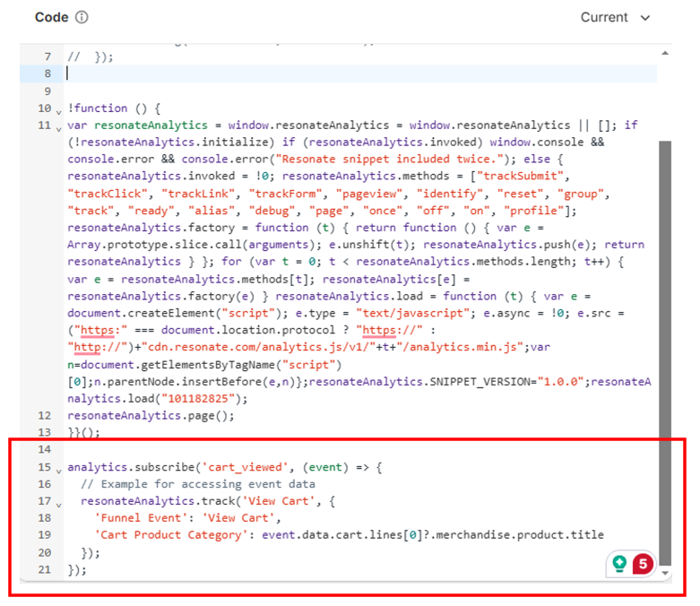700x606 pixels.
Task: Click 'Funnel Event' string on line 18
Action: (x=141, y=518)
